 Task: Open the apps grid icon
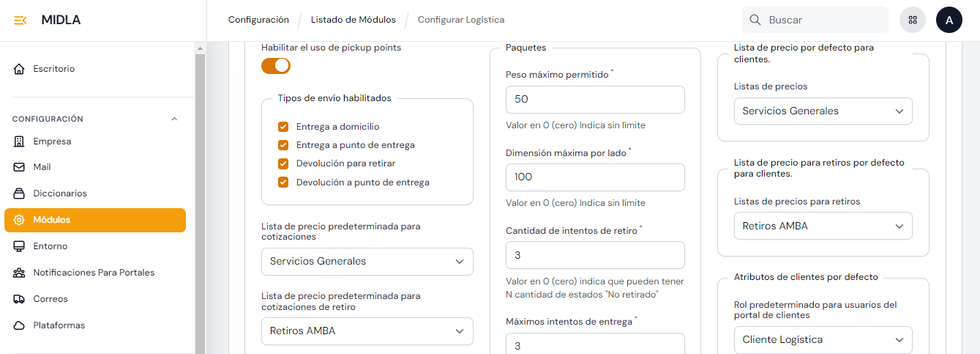913,21
